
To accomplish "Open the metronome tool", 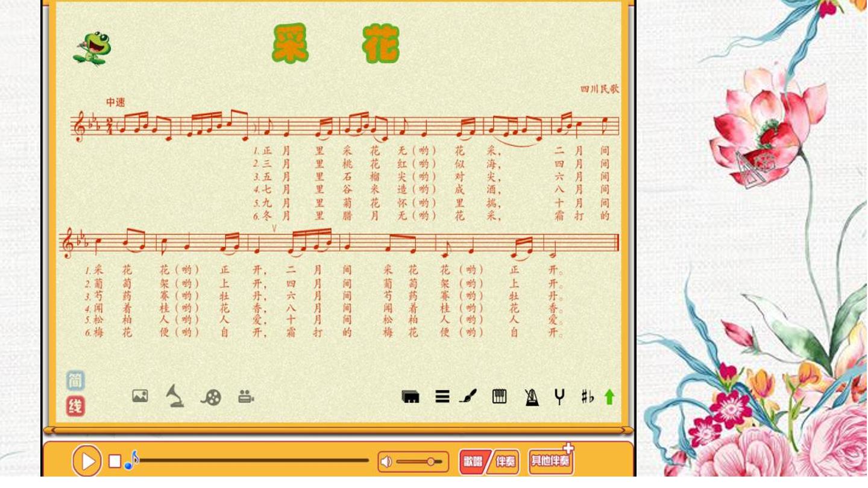I will [x=532, y=396].
